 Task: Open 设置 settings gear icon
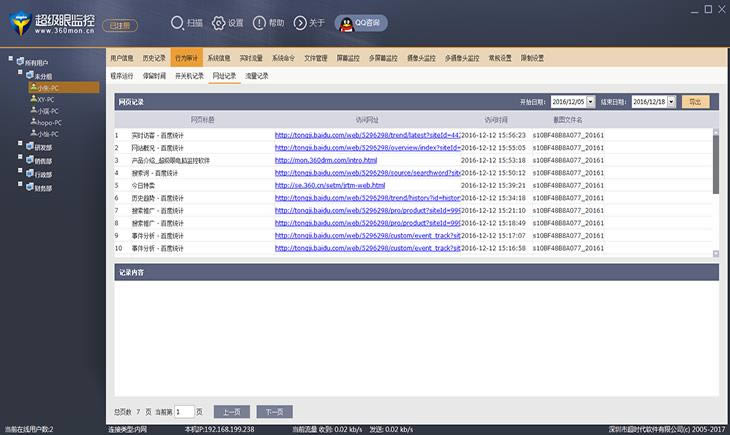pos(218,23)
